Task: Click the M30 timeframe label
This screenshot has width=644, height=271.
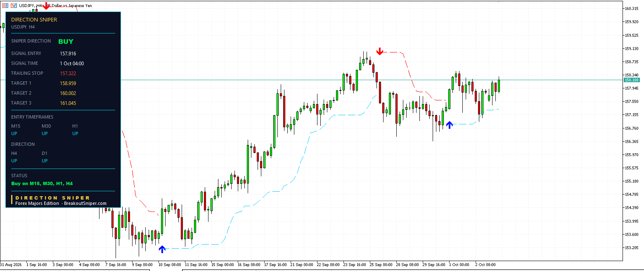Action: tap(47, 126)
